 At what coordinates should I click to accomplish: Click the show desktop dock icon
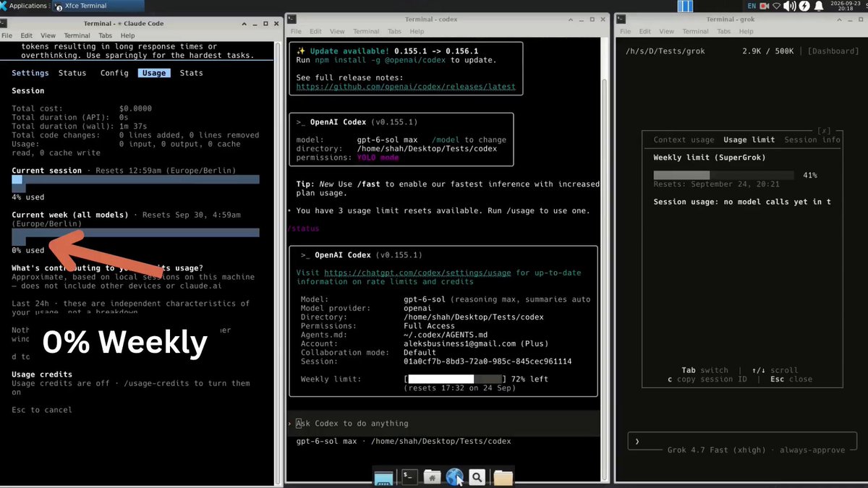(x=383, y=477)
